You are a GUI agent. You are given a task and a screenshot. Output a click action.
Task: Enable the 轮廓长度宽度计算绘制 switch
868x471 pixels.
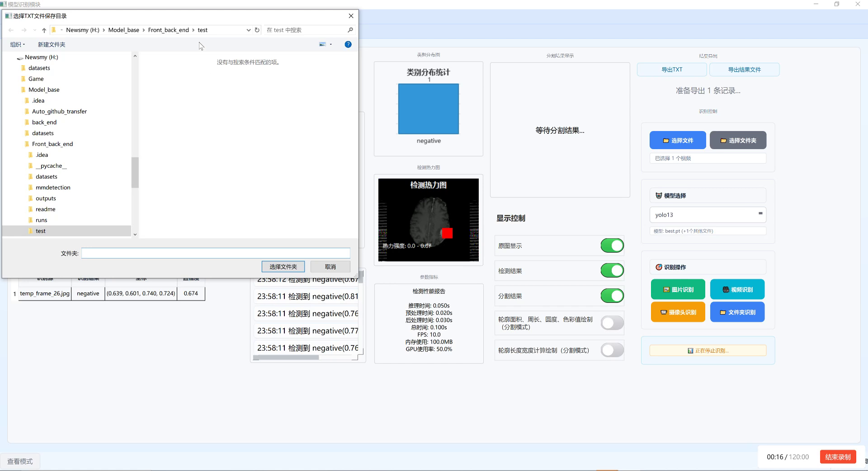pos(612,350)
